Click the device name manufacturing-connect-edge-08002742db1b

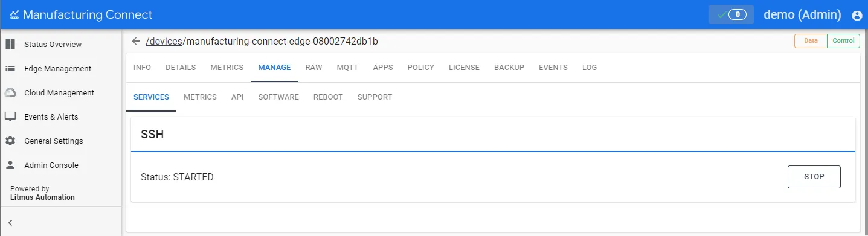point(282,41)
